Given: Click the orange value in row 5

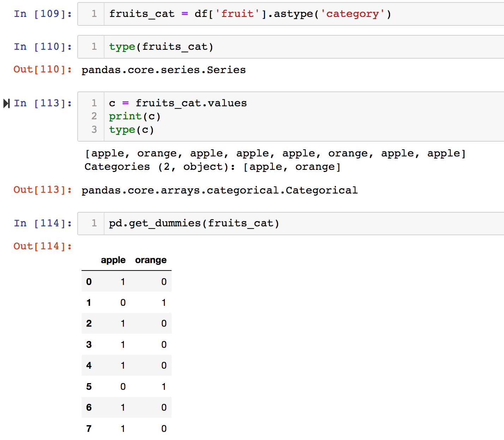Looking at the screenshot, I should (x=164, y=387).
